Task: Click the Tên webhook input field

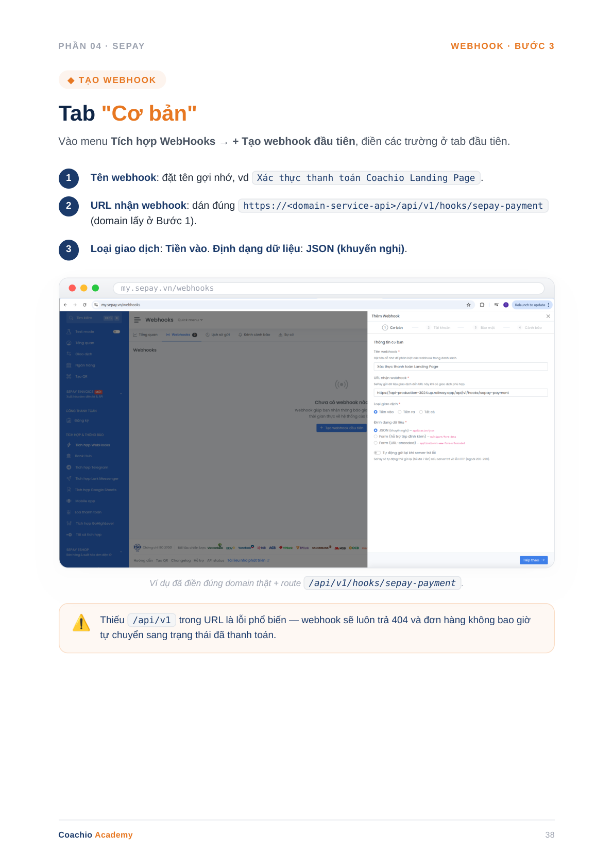Action: [461, 366]
